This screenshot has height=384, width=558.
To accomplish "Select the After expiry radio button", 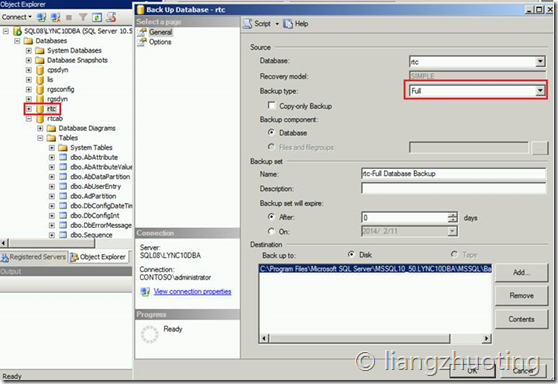I will tap(271, 216).
